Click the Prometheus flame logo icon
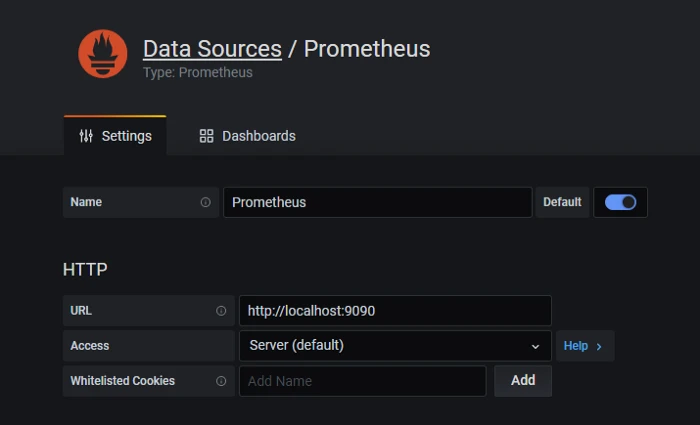Screen dimensions: 700x425 (103, 54)
